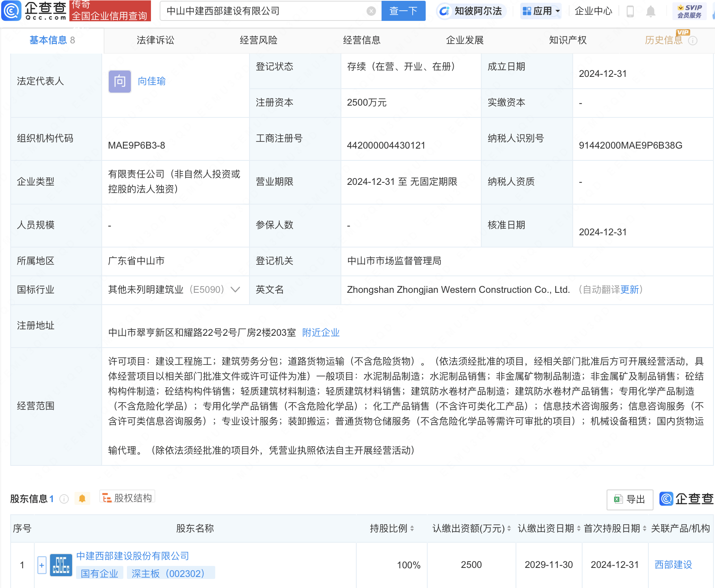
Task: Select registered address 中山市翠亨新区和耀路22号
Action: click(x=202, y=333)
